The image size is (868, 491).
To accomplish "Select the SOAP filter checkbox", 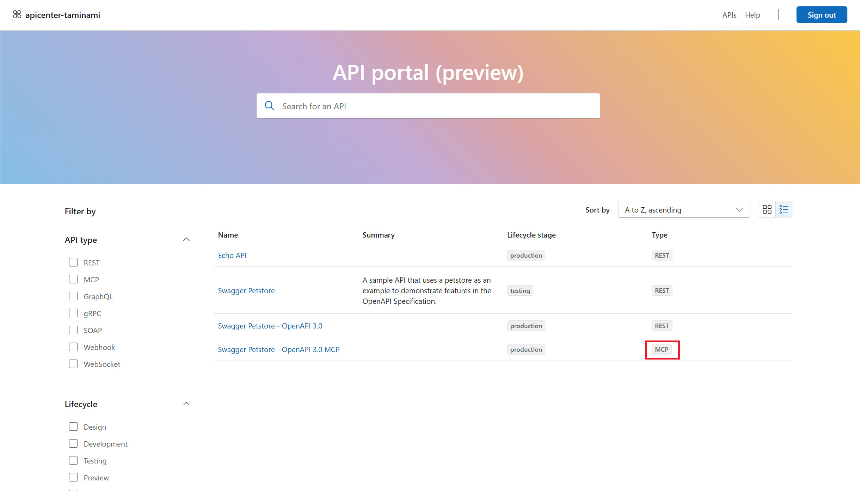I will click(73, 330).
